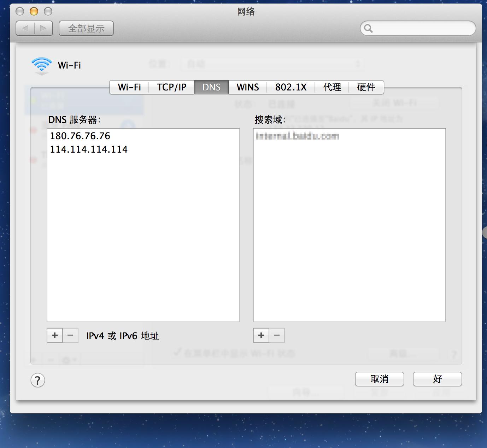Click the add DNS server plus button

pyautogui.click(x=55, y=335)
